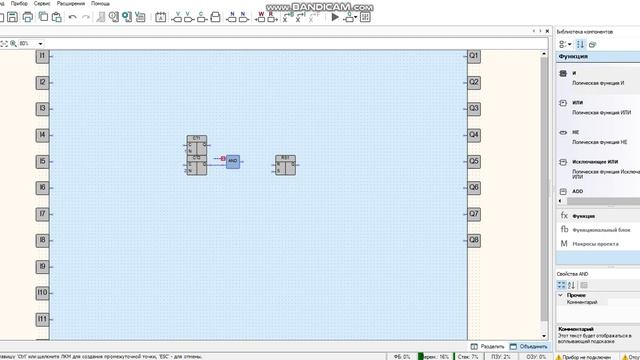Click the folder icon in component library
The height and width of the screenshot is (360, 640).
click(593, 44)
